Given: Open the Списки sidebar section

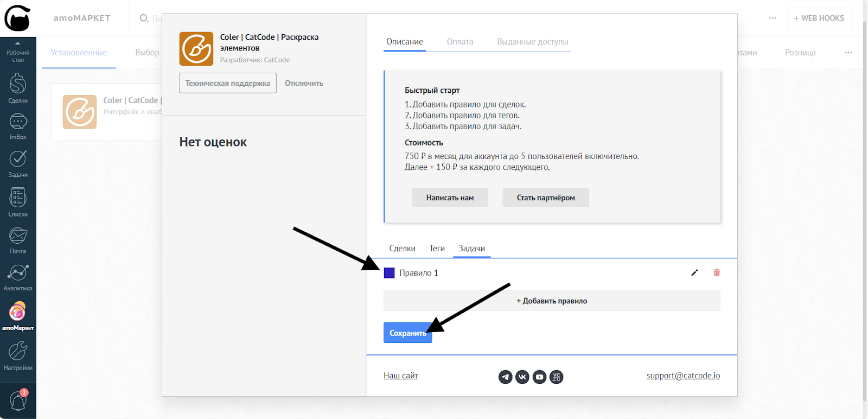Looking at the screenshot, I should tap(18, 201).
